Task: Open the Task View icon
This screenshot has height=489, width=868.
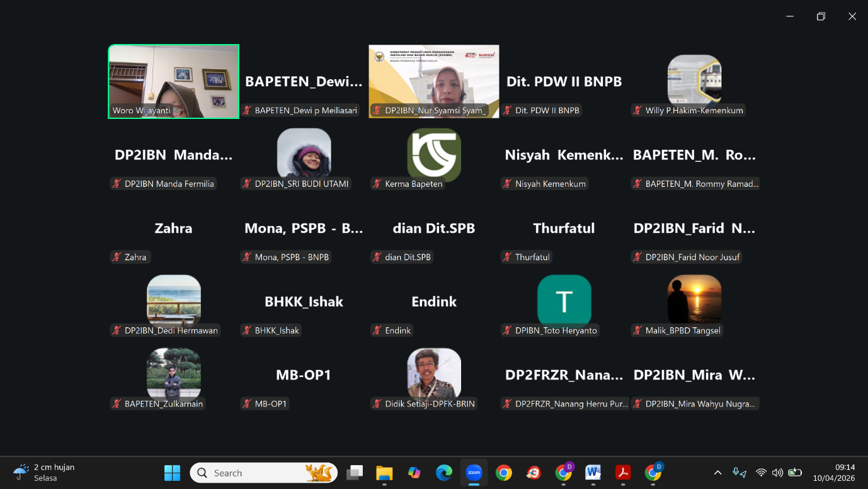Action: click(355, 473)
